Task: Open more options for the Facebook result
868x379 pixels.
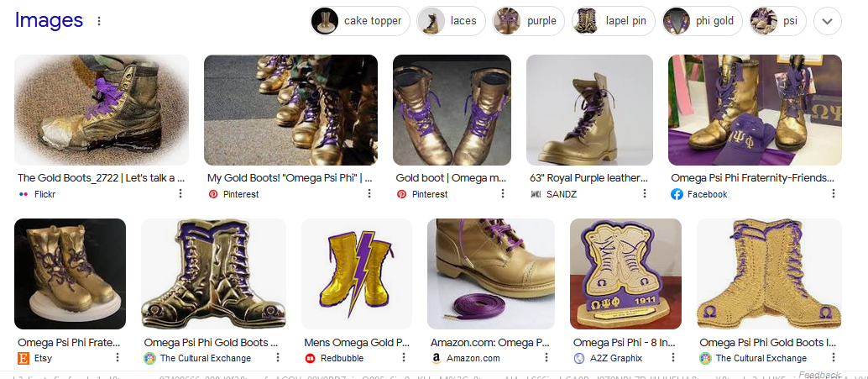Action: click(833, 193)
